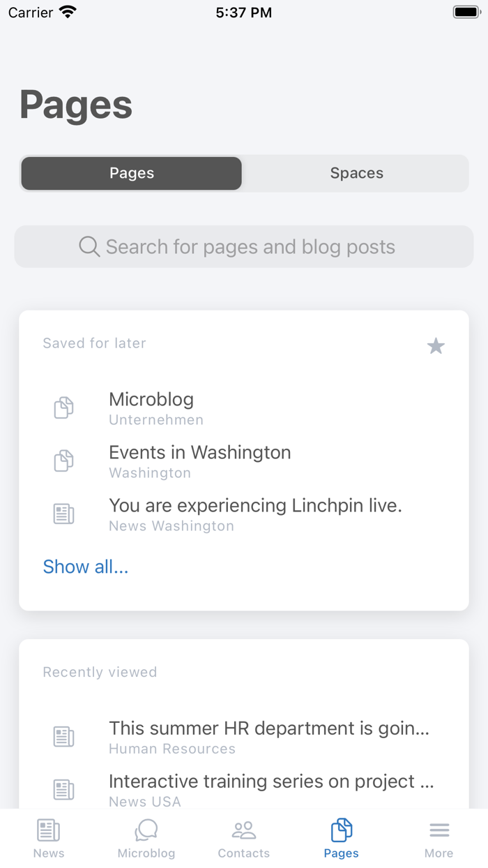Image resolution: width=488 pixels, height=868 pixels.
Task: Select the Pages tab in bottom bar
Action: coord(342,838)
